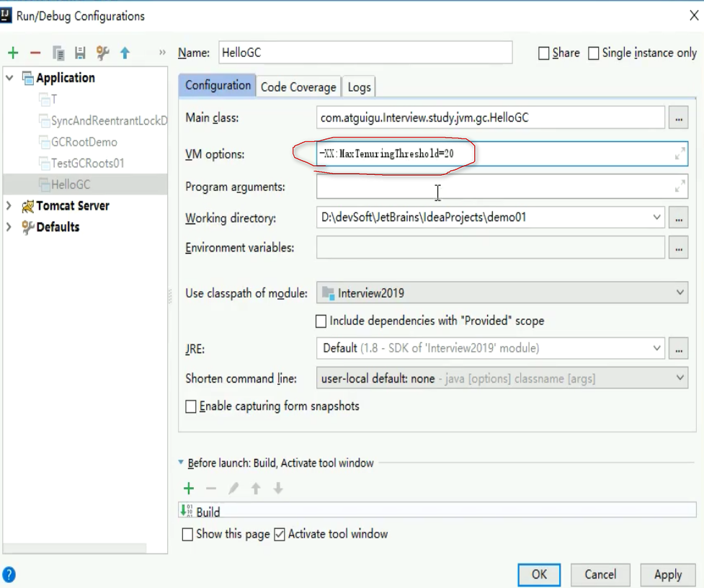Image resolution: width=704 pixels, height=588 pixels.
Task: Click the Tomcat Server cat icon
Action: [x=28, y=206]
